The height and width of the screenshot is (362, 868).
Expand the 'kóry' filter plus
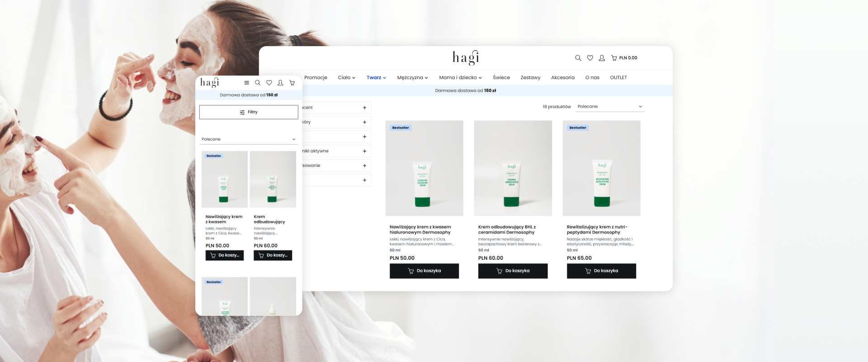364,122
